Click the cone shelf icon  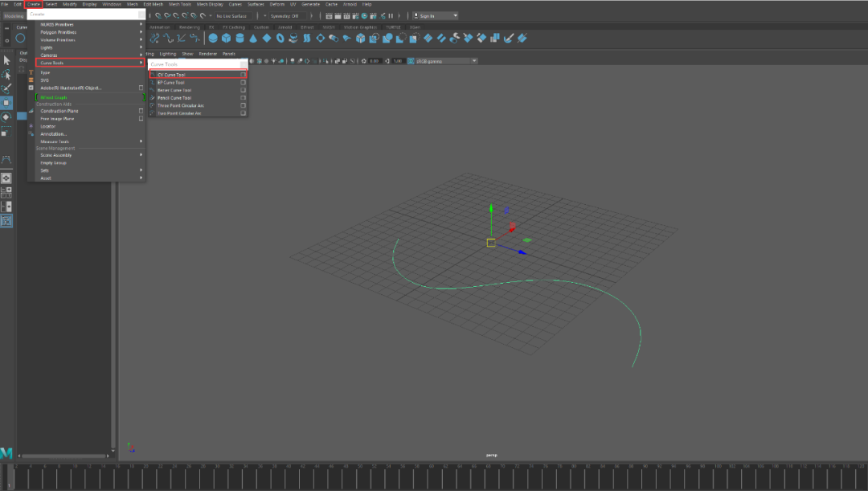pyautogui.click(x=253, y=39)
